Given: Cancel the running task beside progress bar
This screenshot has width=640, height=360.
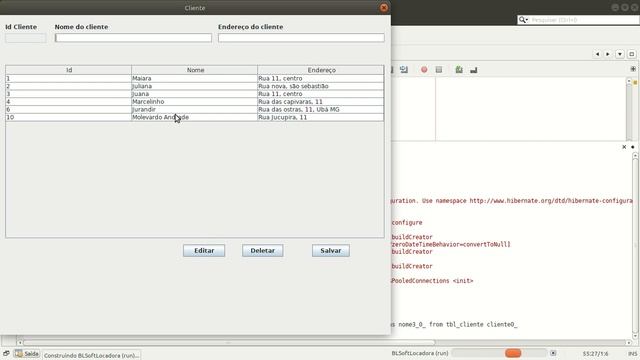Looking at the screenshot, I should click(553, 353).
